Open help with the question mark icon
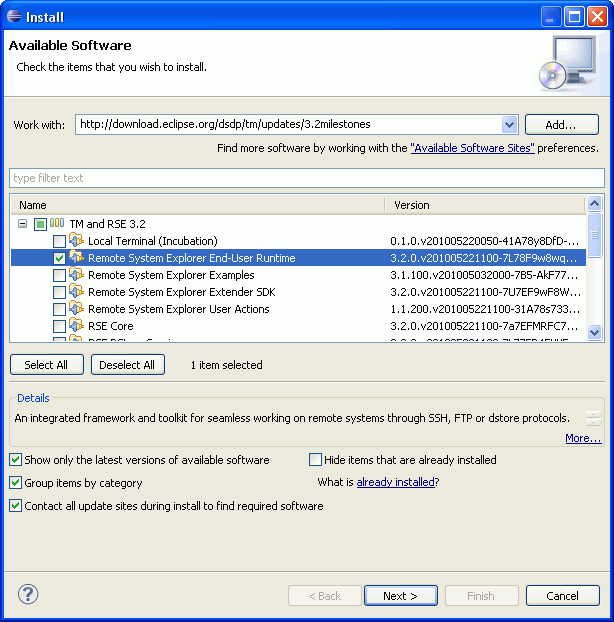Image resolution: width=614 pixels, height=622 pixels. (28, 594)
